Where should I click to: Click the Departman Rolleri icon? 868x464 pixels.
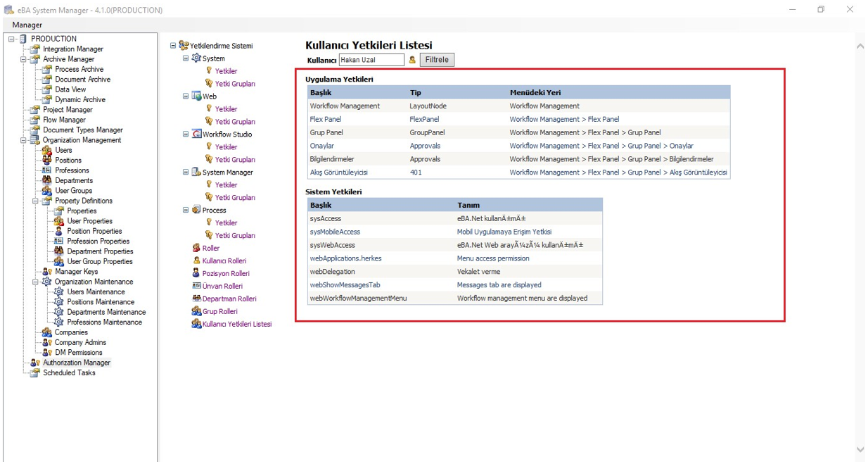(x=196, y=299)
